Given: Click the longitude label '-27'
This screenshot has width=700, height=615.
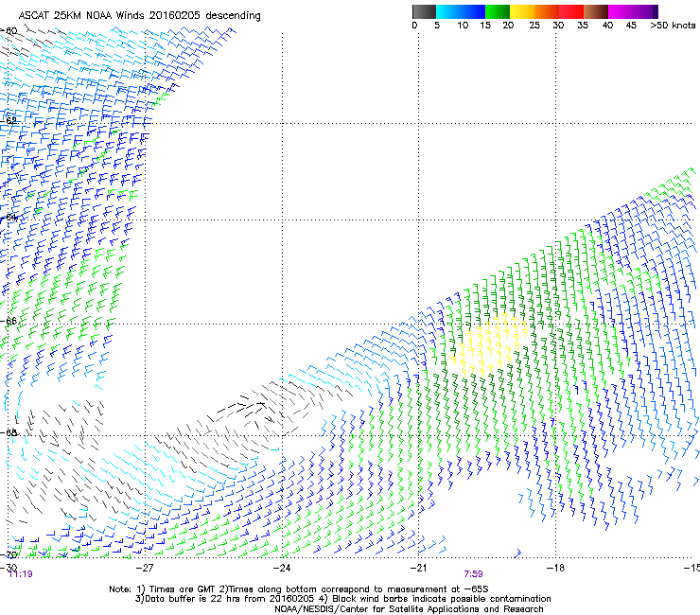Looking at the screenshot, I should tap(145, 568).
